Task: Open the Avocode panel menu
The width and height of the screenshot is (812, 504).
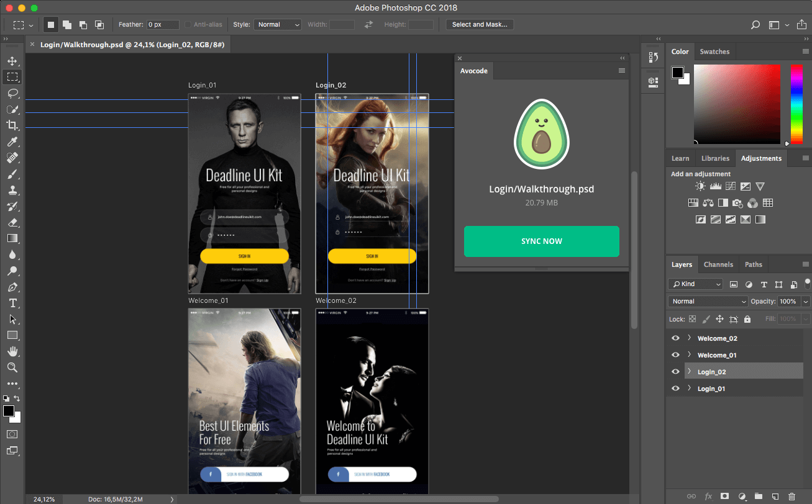Action: [x=622, y=71]
